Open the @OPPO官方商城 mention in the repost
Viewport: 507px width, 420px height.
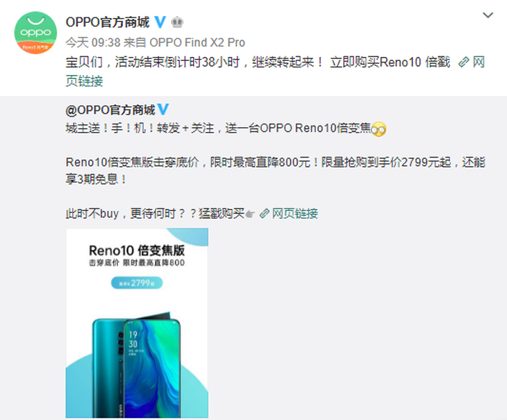(x=110, y=110)
